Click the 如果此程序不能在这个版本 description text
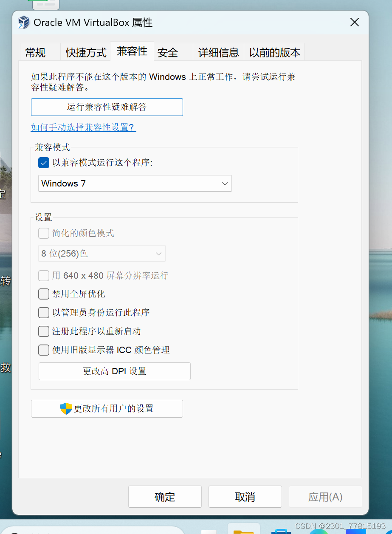 point(164,82)
